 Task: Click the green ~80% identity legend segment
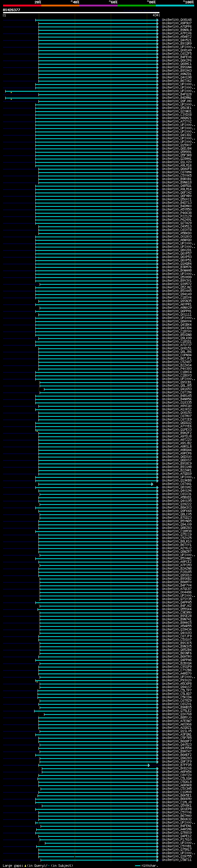tap(137, 6)
